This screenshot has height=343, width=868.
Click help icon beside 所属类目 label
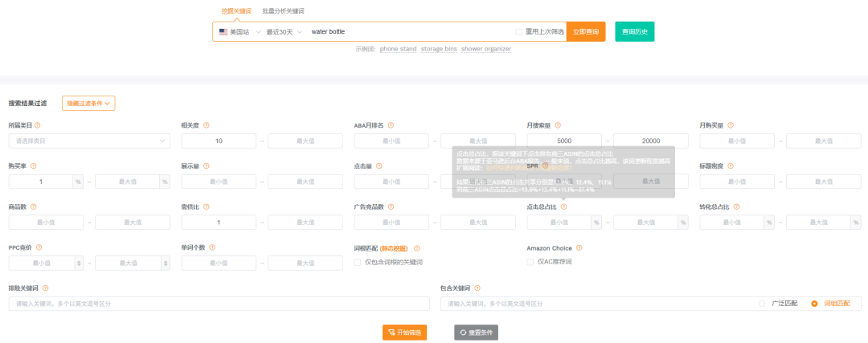coord(38,125)
